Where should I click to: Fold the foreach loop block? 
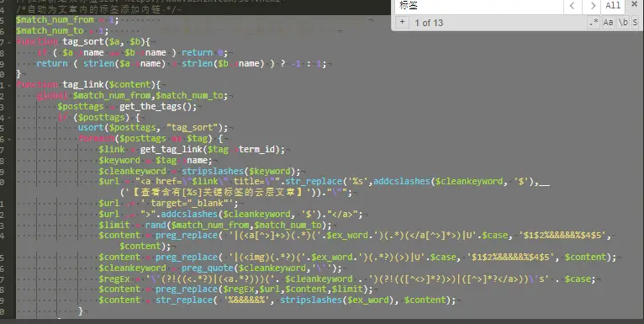pyautogui.click(x=9, y=139)
